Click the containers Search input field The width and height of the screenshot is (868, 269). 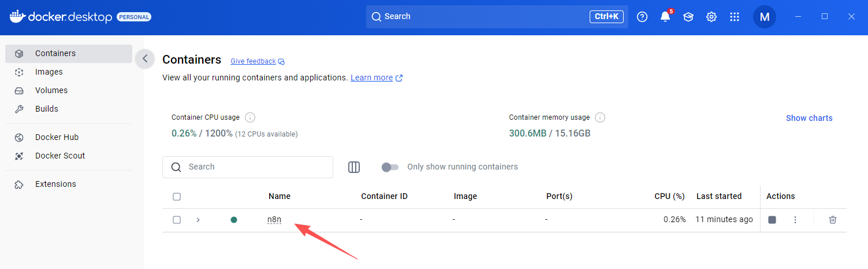click(x=254, y=167)
